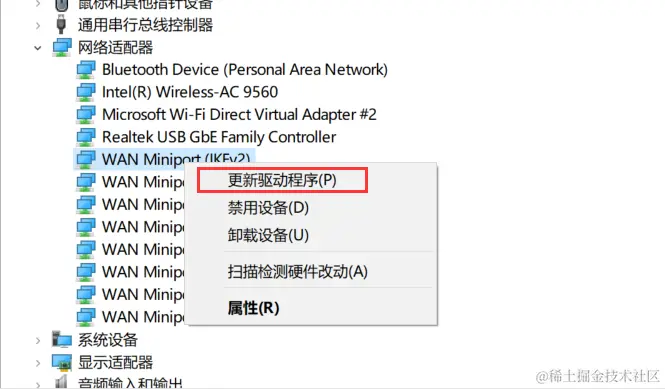Collapse the 网络适配器 tree node
This screenshot has height=389, width=665.
click(x=38, y=48)
